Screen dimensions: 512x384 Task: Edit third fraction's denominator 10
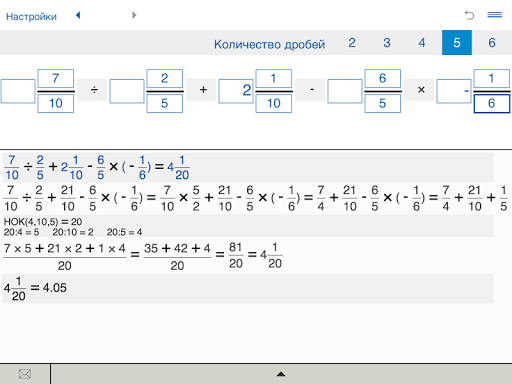[274, 103]
